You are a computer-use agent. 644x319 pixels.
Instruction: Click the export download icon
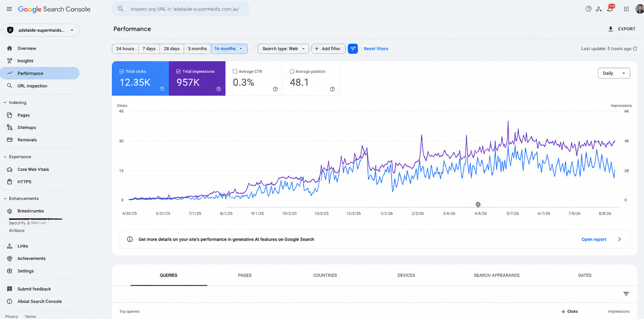(x=611, y=29)
